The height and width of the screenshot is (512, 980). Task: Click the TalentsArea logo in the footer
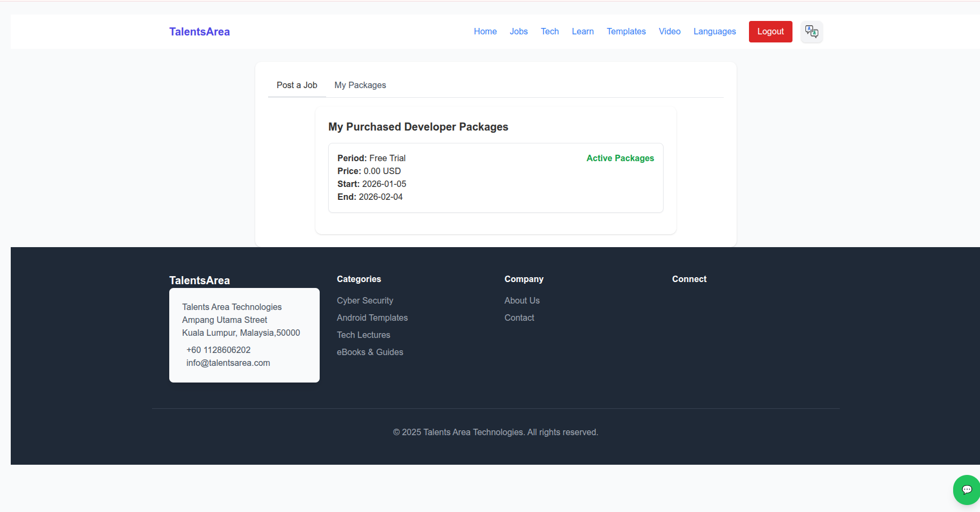199,280
